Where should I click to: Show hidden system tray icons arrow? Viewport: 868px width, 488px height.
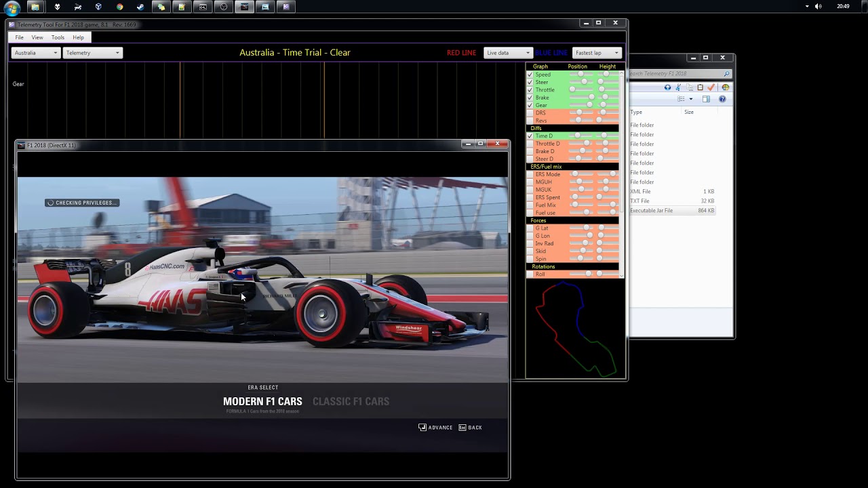[807, 6]
